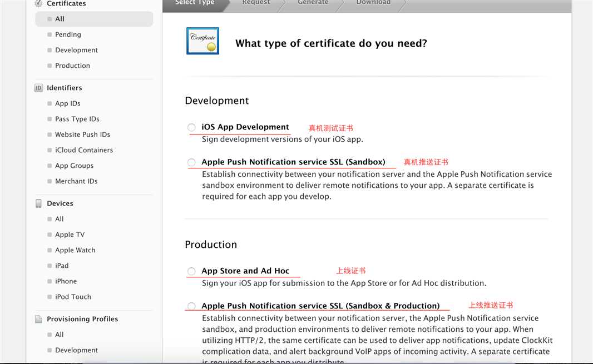Click the certificate badge icon
593x364 pixels.
click(x=202, y=41)
